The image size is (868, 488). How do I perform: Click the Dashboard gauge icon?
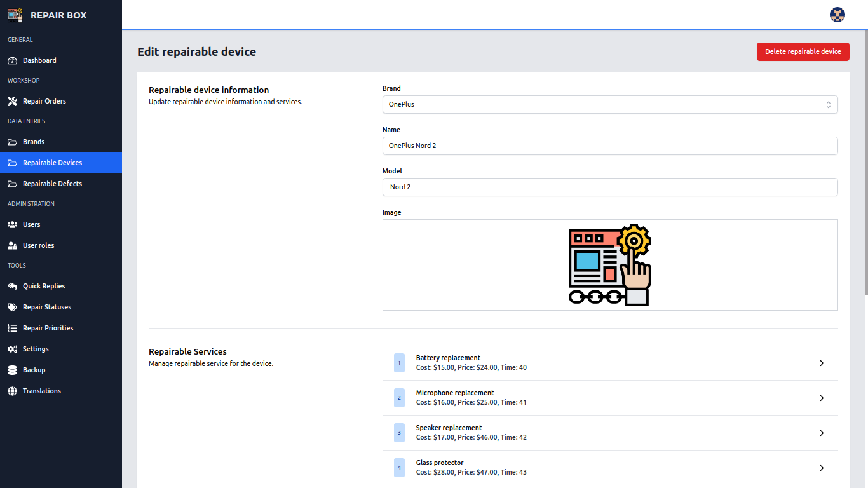tap(12, 61)
